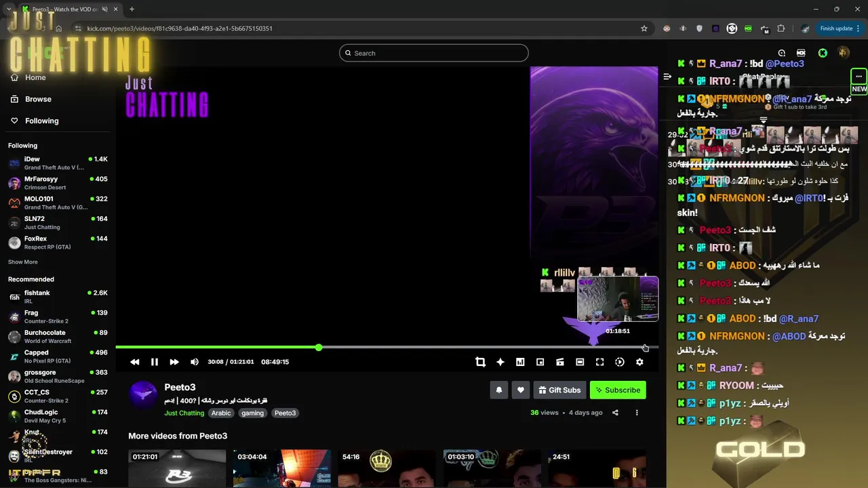Select the Peeto3 tag chip

click(285, 413)
